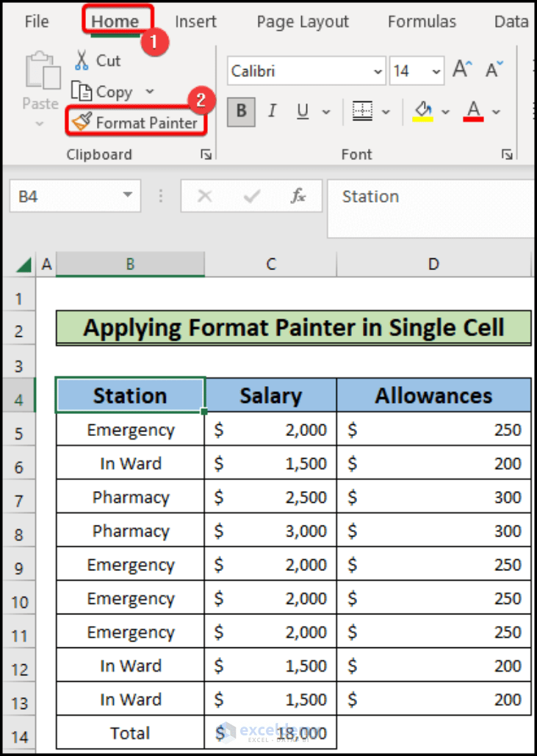This screenshot has width=537, height=756.
Task: Click the Format Painter brush icon
Action: tap(82, 122)
